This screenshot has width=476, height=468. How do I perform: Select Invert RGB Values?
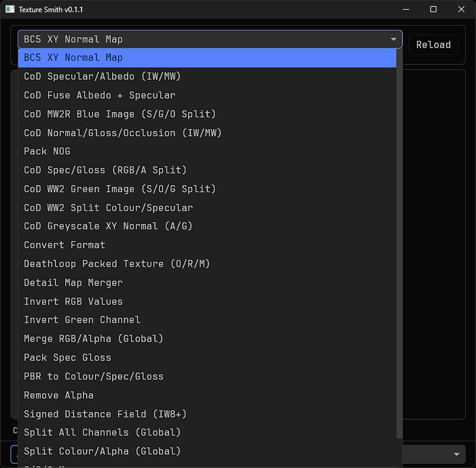[208, 302]
